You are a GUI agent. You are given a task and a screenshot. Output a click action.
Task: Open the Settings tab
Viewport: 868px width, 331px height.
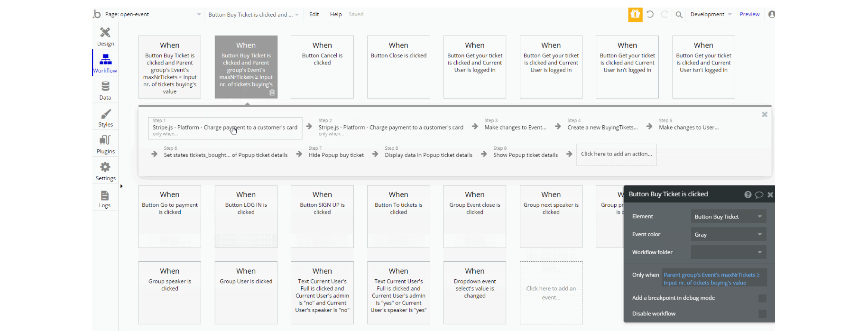coord(105,171)
